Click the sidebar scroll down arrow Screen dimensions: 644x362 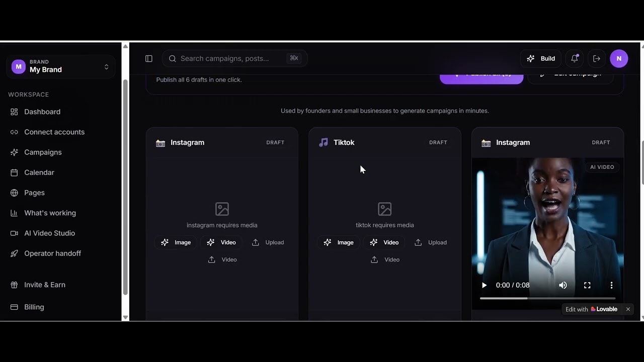pos(125,317)
